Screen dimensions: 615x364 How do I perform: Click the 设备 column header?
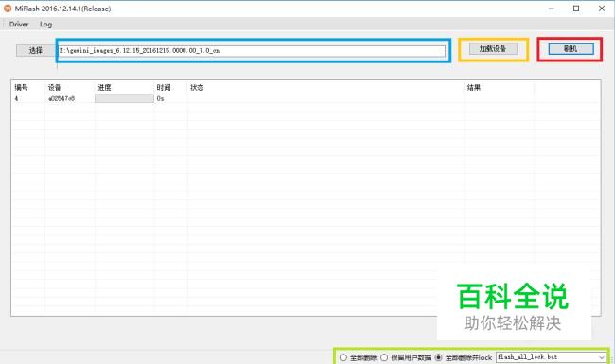point(55,87)
